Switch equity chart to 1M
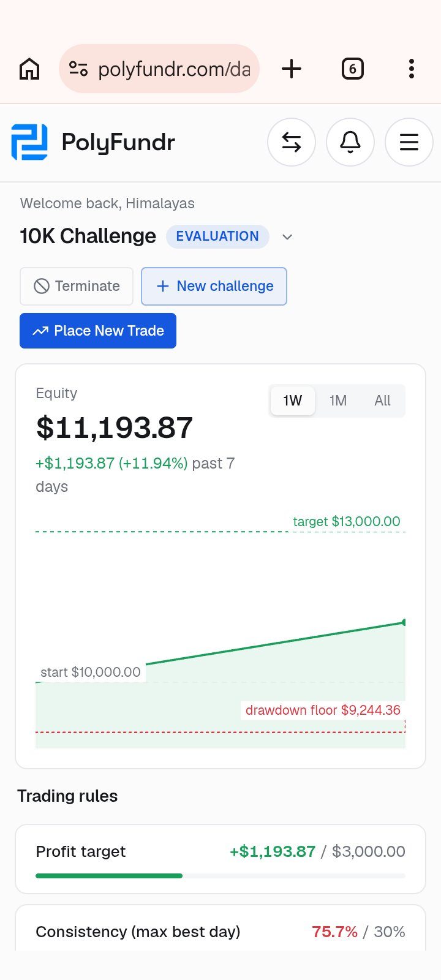Viewport: 441px width, 980px height. tap(338, 401)
